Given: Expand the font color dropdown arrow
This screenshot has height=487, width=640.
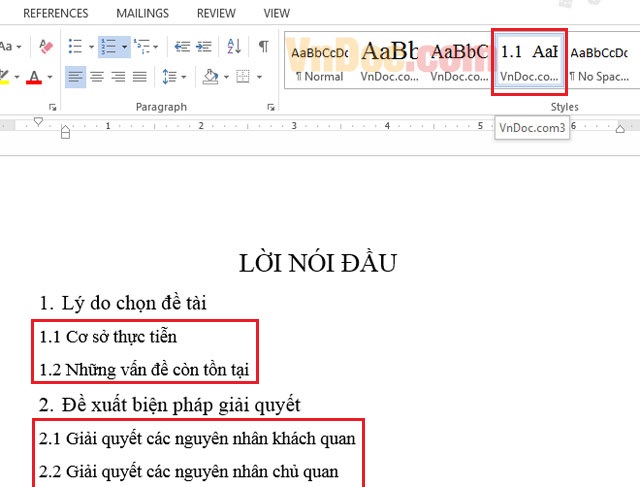Looking at the screenshot, I should [51, 77].
